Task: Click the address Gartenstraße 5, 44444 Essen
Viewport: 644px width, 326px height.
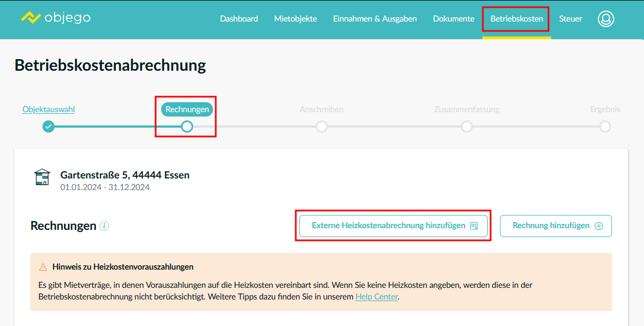Action: click(x=125, y=175)
